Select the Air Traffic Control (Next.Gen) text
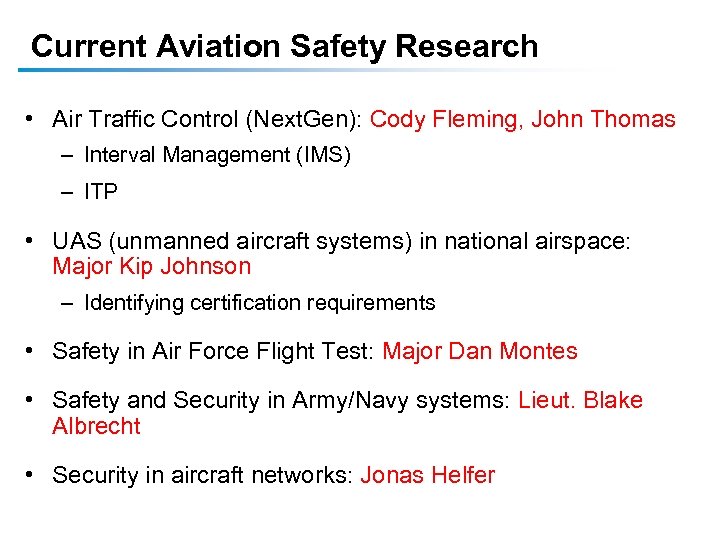Image resolution: width=720 pixels, height=540 pixels. pyautogui.click(x=207, y=120)
